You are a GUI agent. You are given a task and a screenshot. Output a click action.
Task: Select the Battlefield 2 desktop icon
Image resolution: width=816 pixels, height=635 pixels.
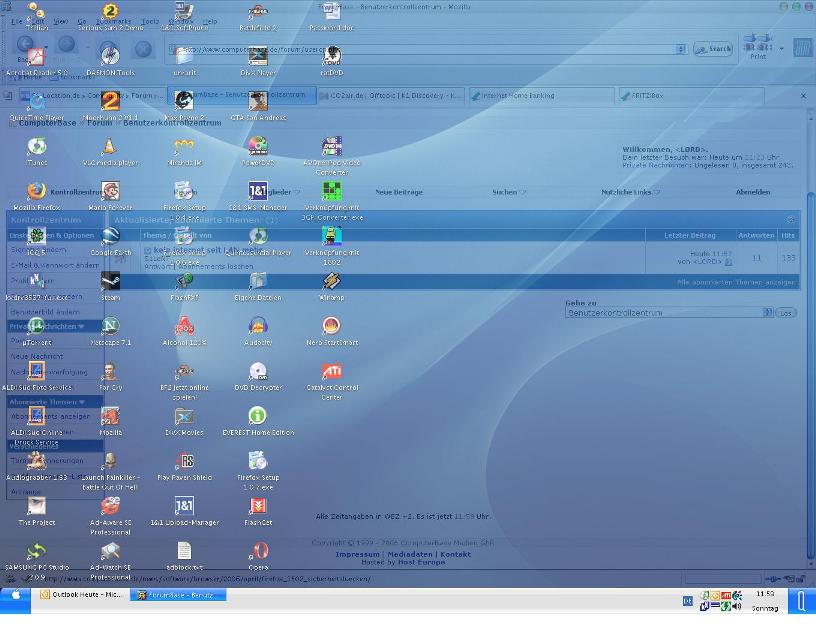pyautogui.click(x=258, y=16)
